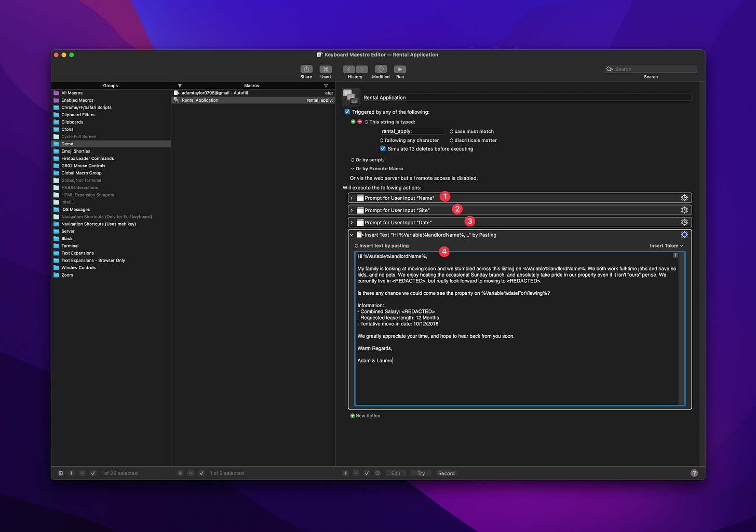Click the Try button

(x=421, y=473)
